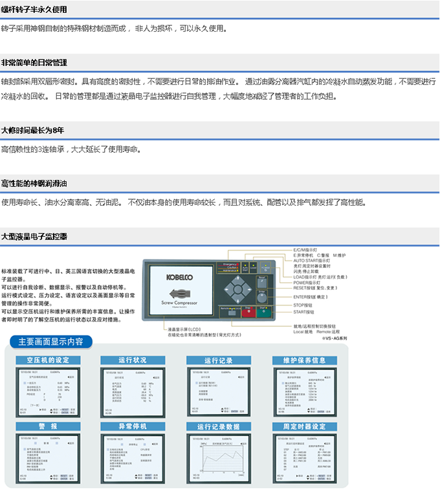Image resolution: width=440 pixels, height=504 pixels.
Task: Click the heading 大修时间最长为8年
Action: (32, 130)
